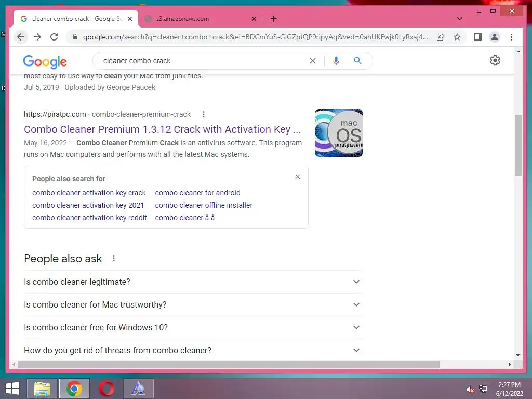
Task: Close the s3.amazonaws.com tab
Action: [x=254, y=19]
